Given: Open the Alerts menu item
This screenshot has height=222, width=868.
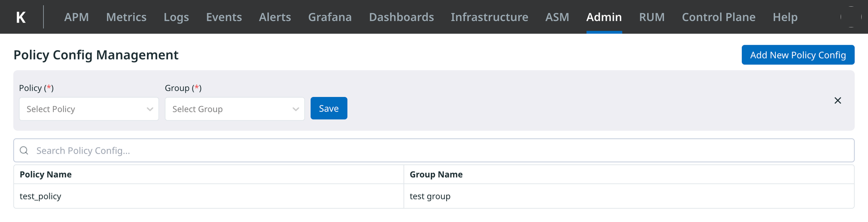Looking at the screenshot, I should [x=275, y=17].
